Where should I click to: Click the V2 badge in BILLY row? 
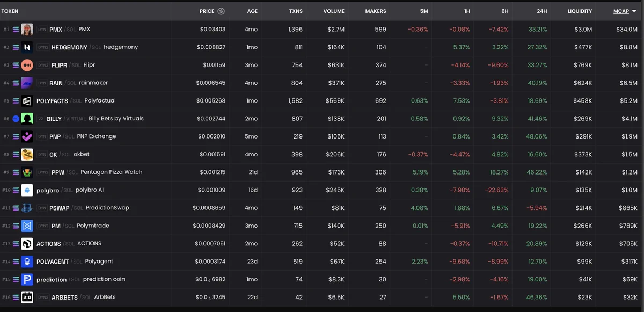(41, 119)
